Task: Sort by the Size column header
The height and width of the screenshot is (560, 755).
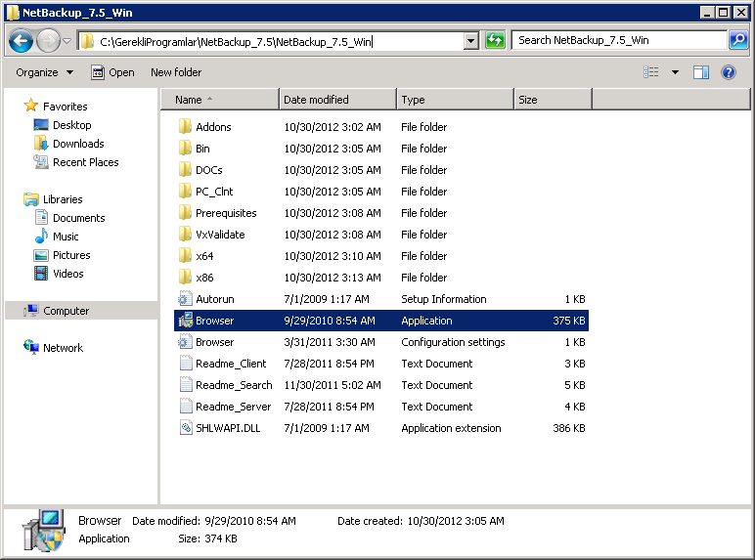Action: coord(554,100)
